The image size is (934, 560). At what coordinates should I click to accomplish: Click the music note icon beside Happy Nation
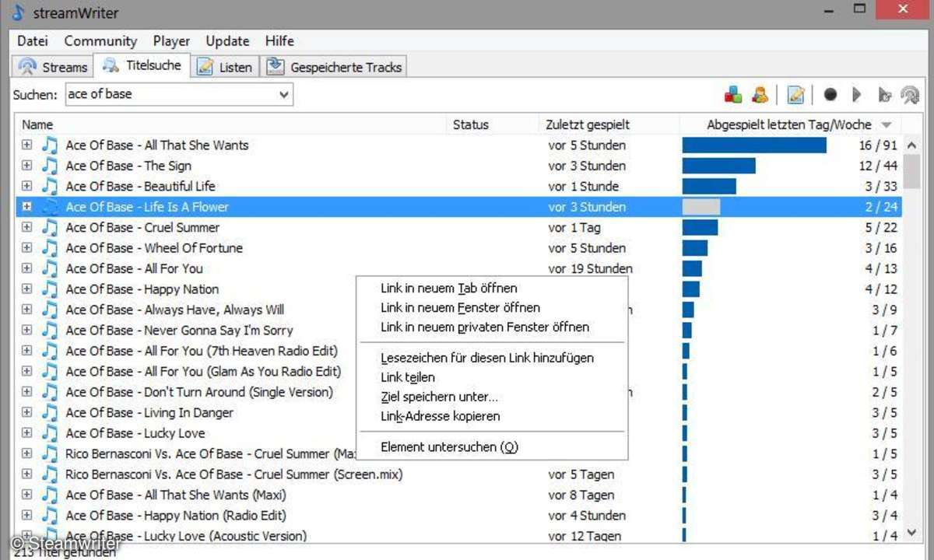50,289
